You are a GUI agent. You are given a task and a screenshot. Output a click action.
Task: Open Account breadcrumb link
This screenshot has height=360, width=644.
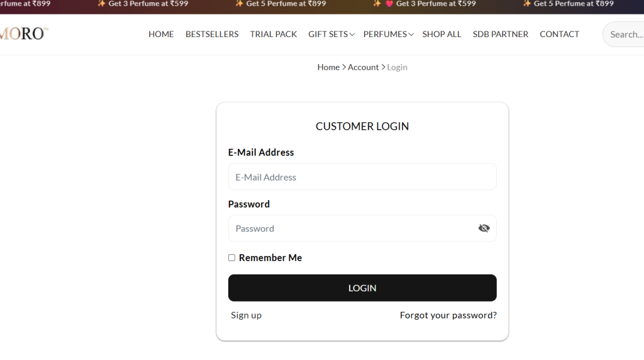click(363, 67)
